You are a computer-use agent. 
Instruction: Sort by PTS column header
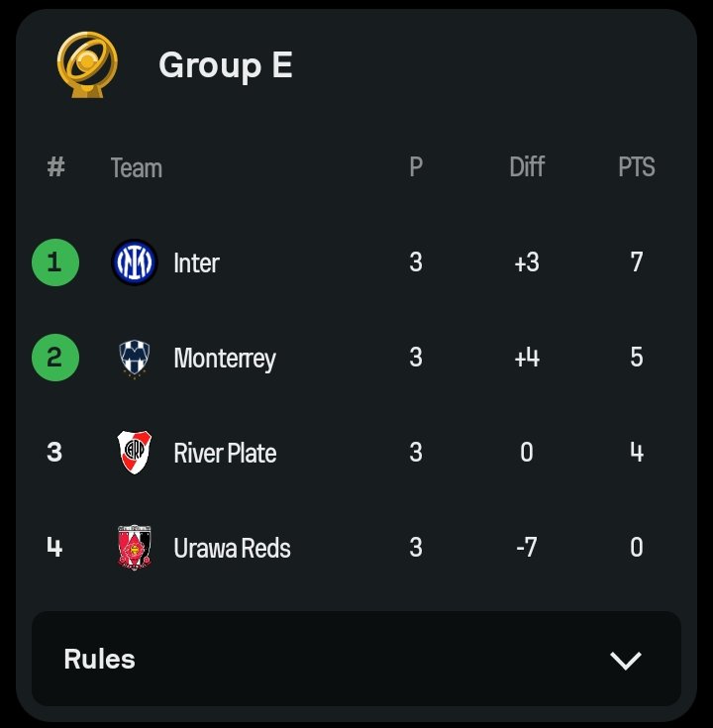(637, 166)
